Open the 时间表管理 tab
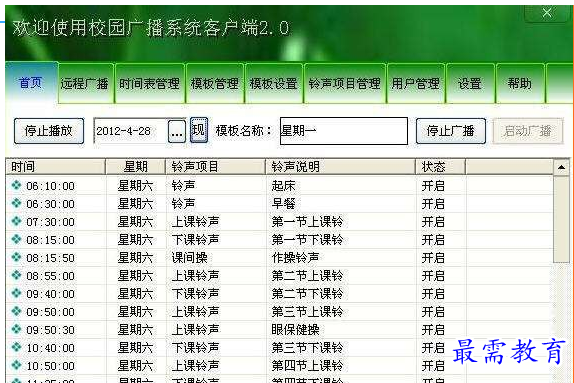 coord(150,83)
